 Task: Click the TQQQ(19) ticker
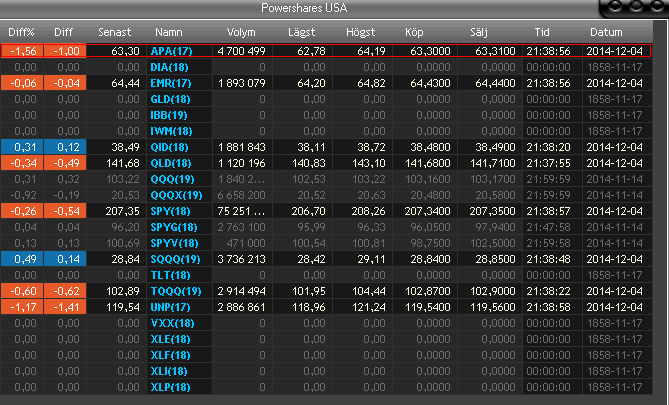(174, 291)
